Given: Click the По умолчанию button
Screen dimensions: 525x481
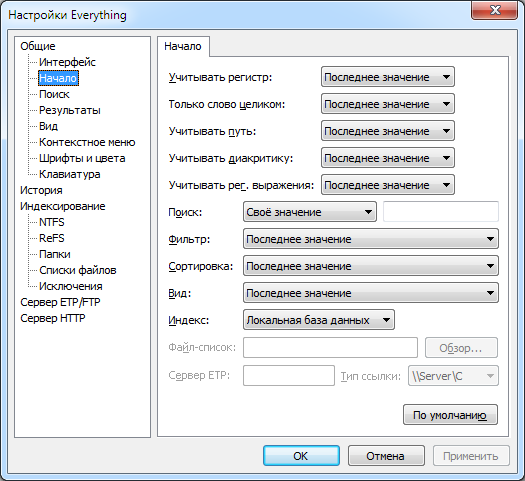Looking at the screenshot, I should point(450,415).
